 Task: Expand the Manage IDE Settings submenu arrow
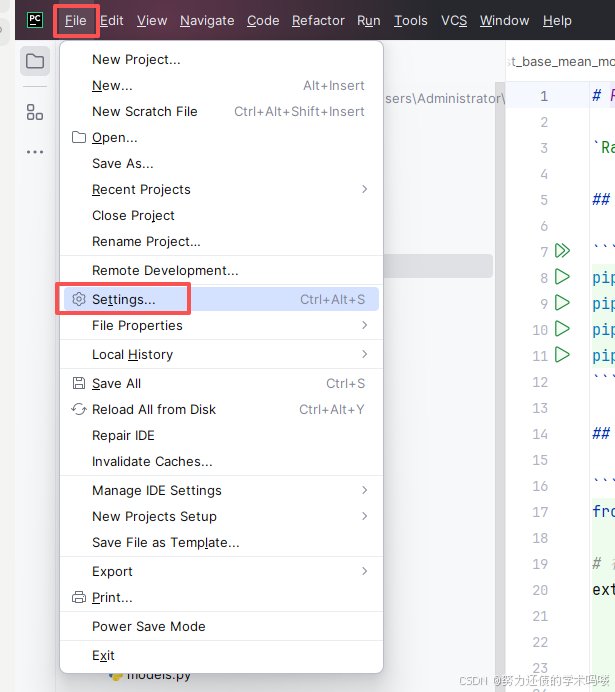[364, 490]
